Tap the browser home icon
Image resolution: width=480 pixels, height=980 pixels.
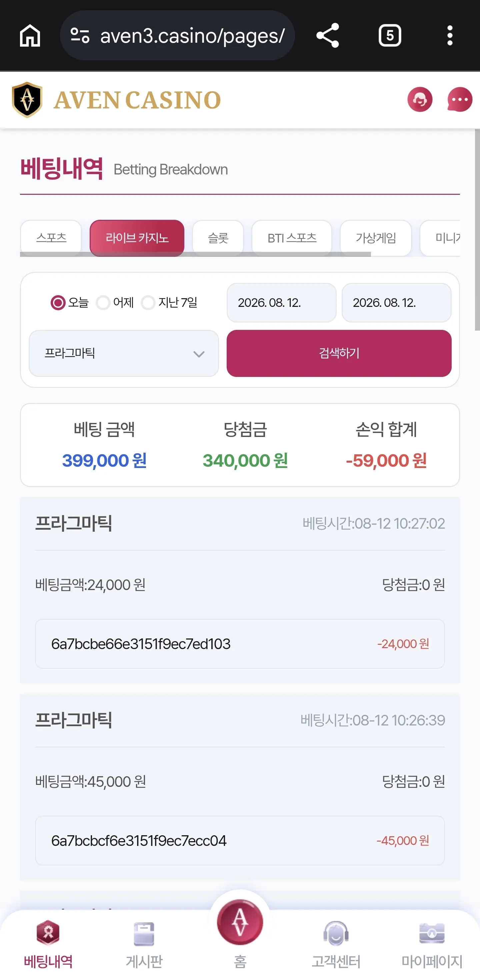click(30, 35)
